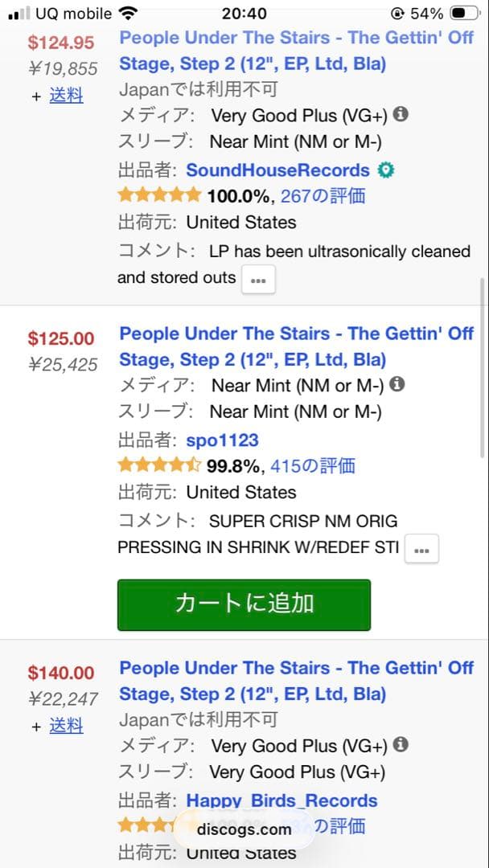Image resolution: width=489 pixels, height=868 pixels.
Task: Expand SoundHouseRecords' truncated seller comment
Action: [258, 280]
